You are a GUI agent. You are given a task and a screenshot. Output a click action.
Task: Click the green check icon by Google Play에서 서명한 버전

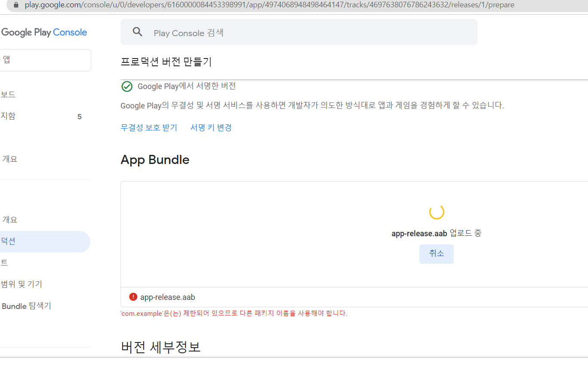pos(127,86)
